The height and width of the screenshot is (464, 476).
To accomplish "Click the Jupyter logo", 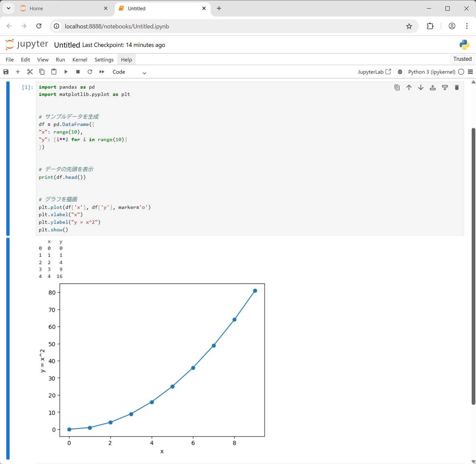I will (x=27, y=44).
